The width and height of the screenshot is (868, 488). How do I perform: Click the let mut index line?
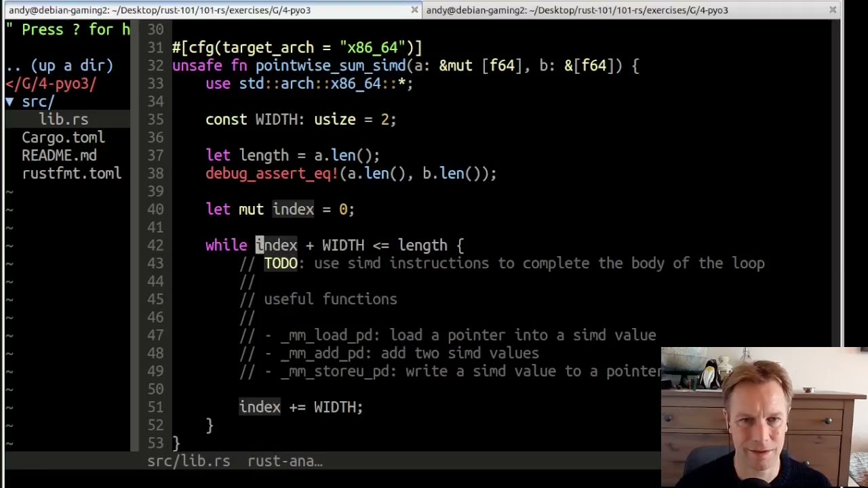point(280,209)
